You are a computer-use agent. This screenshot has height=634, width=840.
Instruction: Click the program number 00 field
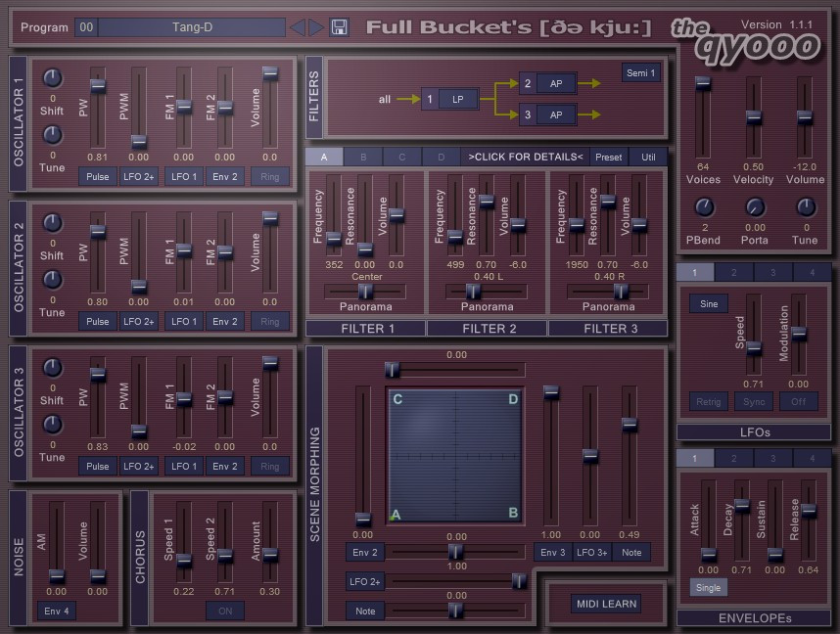86,27
